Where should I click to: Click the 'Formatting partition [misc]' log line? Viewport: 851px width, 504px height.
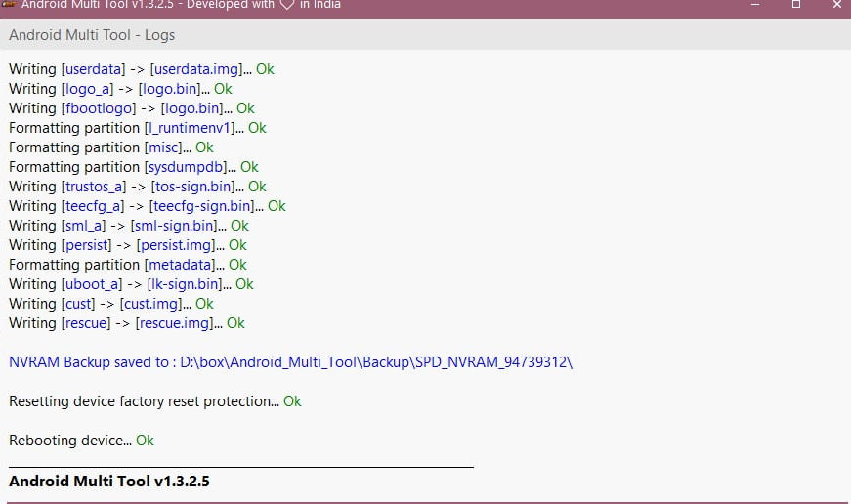(x=111, y=147)
